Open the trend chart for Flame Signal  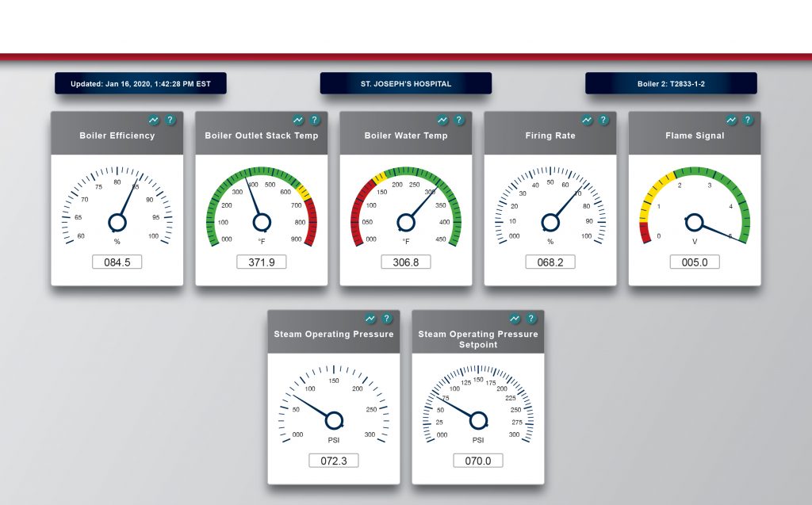731,121
